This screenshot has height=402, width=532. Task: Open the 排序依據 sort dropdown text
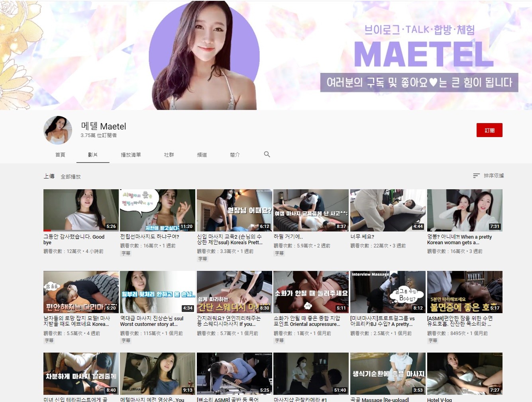point(494,176)
